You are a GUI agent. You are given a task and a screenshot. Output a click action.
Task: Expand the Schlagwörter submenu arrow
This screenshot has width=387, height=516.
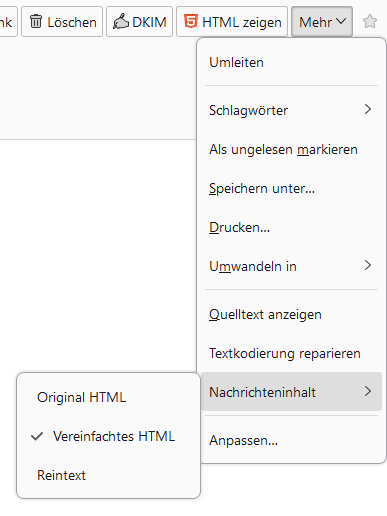[368, 109]
